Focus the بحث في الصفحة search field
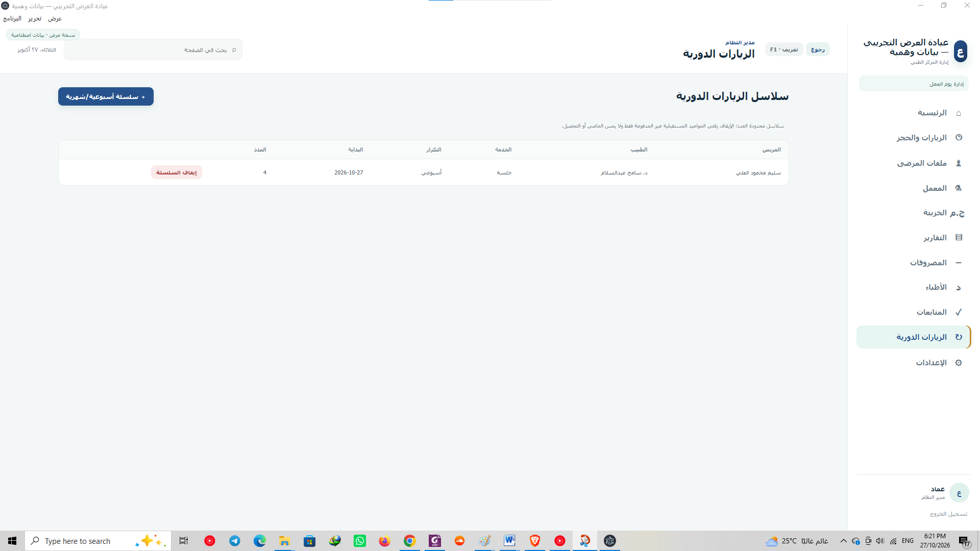Viewport: 980px width, 551px height. click(x=153, y=50)
